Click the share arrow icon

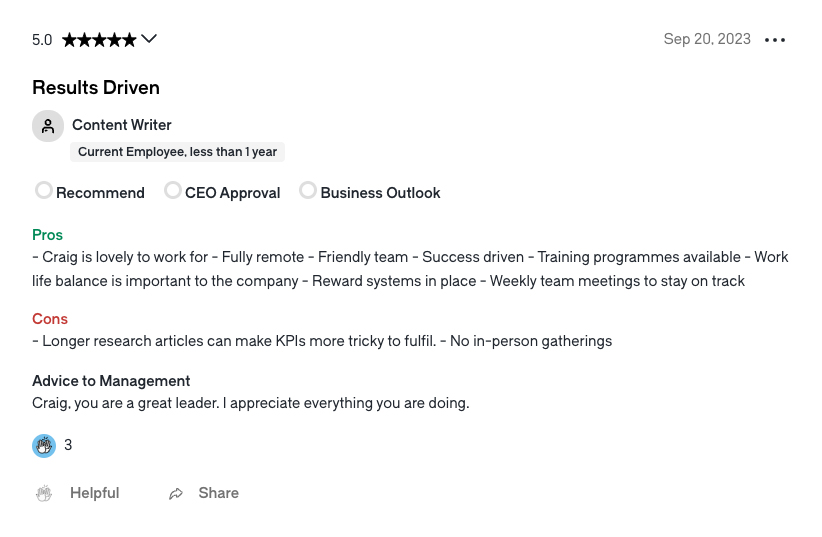(x=176, y=493)
